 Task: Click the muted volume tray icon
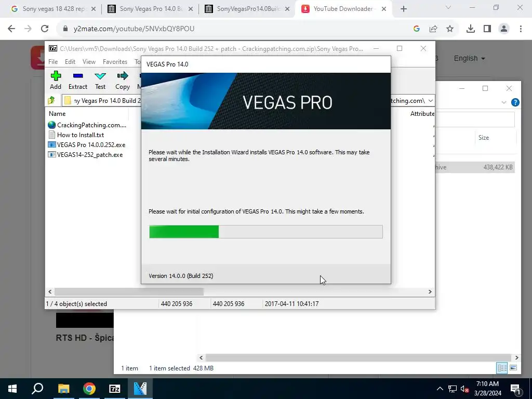464,389
